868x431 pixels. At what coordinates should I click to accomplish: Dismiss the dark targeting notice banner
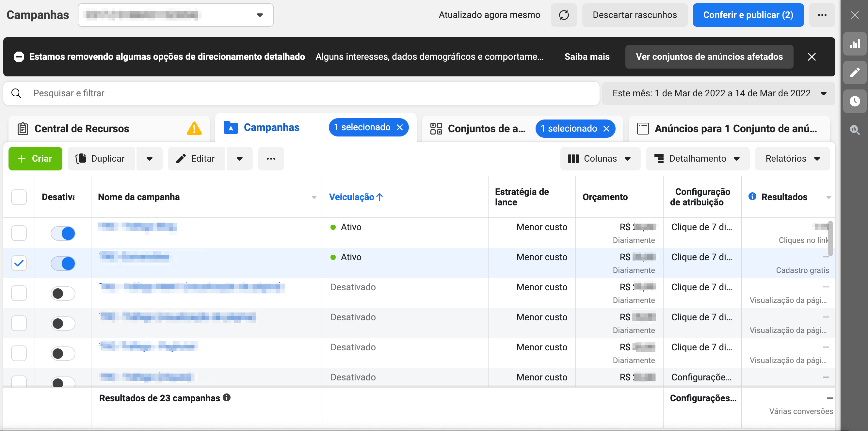coord(812,56)
